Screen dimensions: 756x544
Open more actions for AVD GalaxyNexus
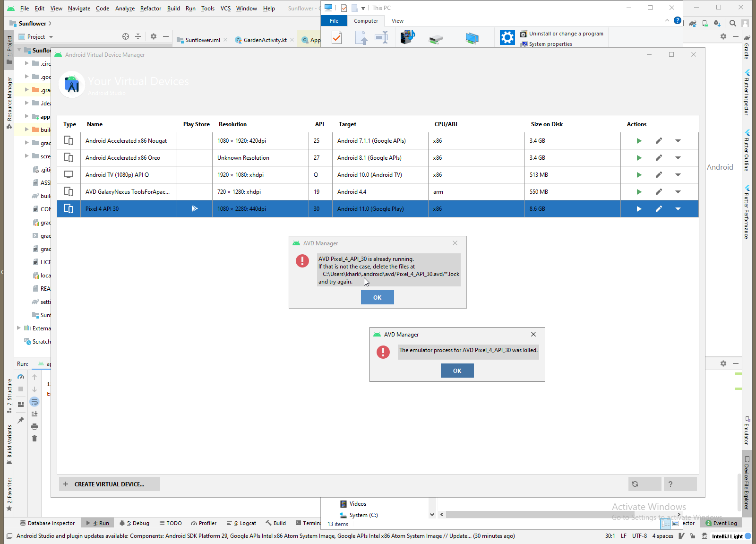point(678,192)
